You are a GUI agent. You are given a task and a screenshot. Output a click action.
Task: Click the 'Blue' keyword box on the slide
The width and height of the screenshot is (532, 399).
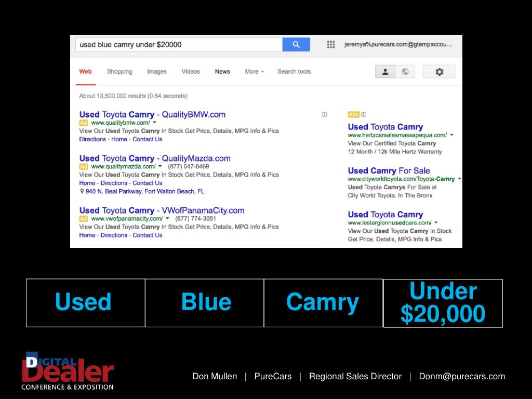[x=205, y=303]
